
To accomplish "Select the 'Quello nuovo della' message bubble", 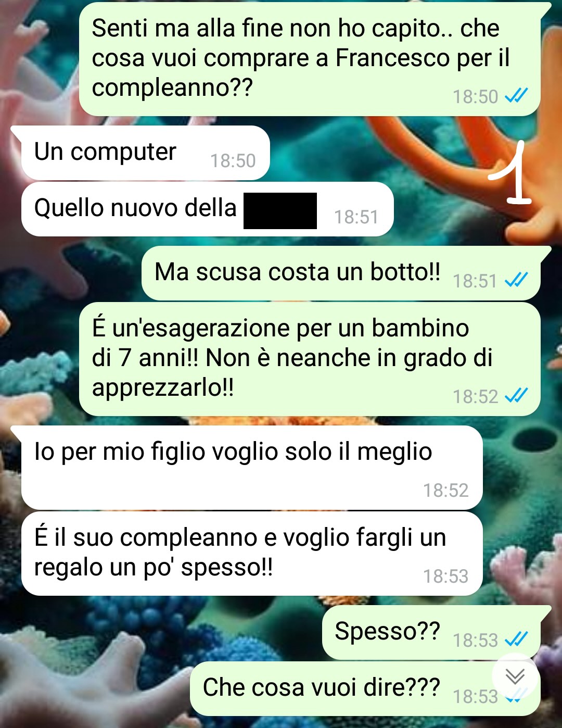I will pyautogui.click(x=207, y=209).
